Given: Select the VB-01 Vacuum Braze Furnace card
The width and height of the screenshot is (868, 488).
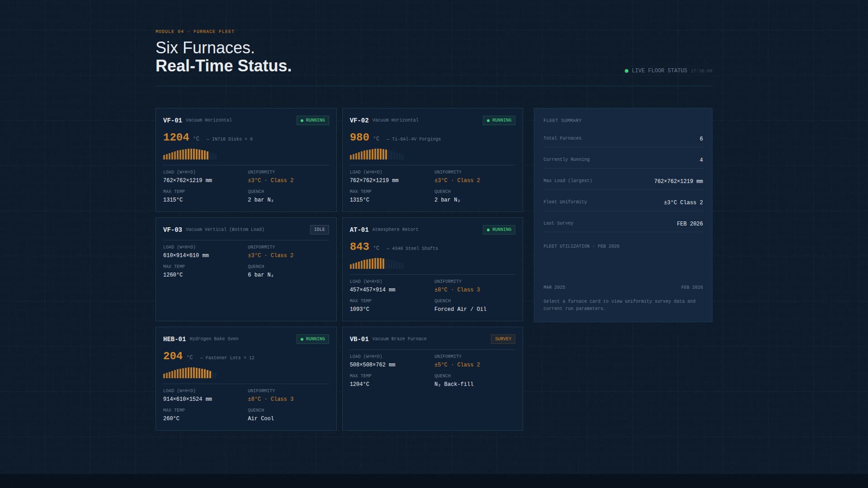Looking at the screenshot, I should 433,378.
